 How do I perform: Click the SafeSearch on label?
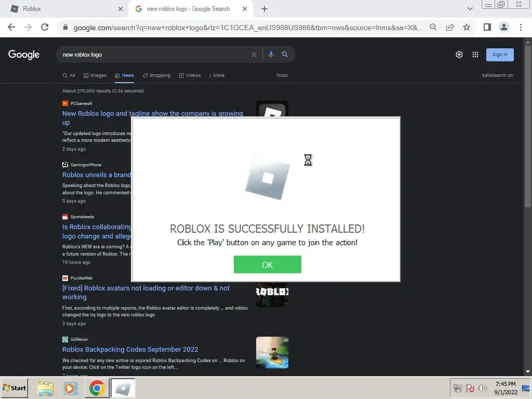497,75
